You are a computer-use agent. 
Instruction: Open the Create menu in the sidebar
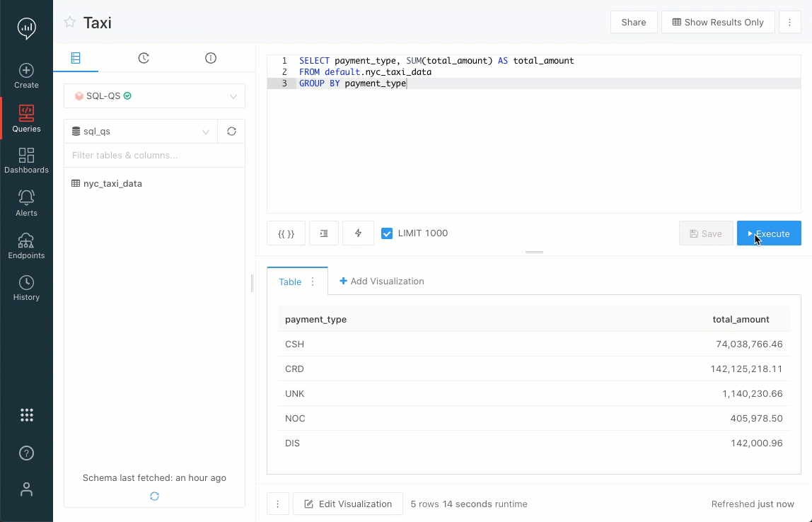[x=26, y=77]
